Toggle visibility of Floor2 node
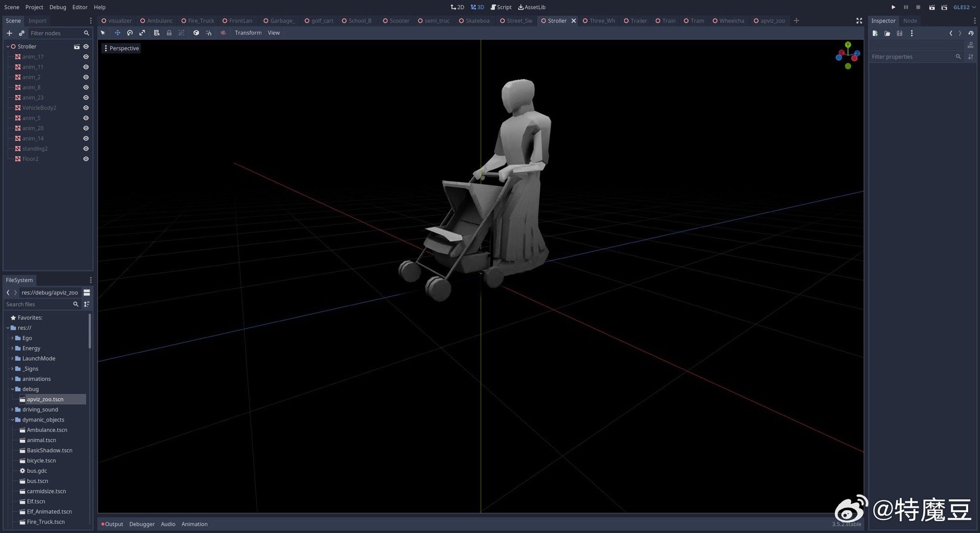 86,159
